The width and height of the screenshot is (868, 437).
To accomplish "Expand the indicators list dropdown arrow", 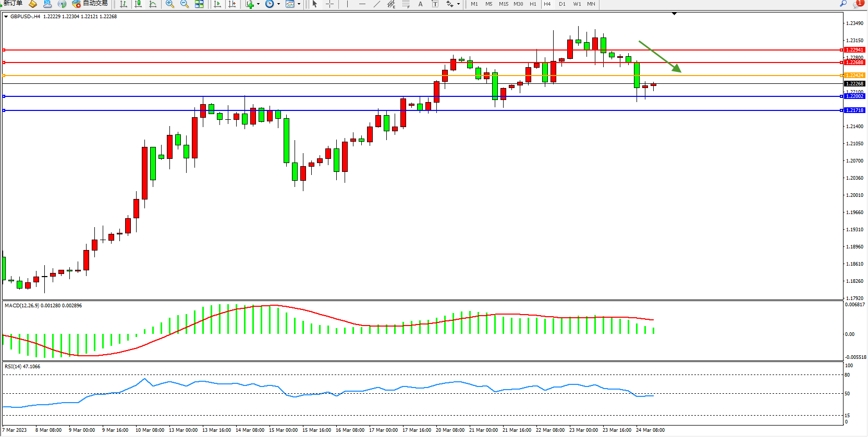I will [258, 4].
